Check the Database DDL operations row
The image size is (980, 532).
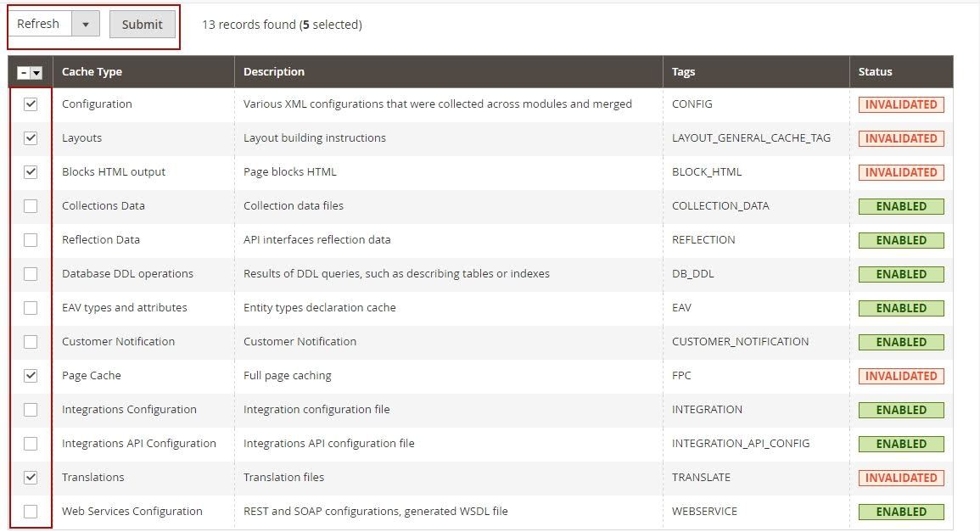pos(31,273)
